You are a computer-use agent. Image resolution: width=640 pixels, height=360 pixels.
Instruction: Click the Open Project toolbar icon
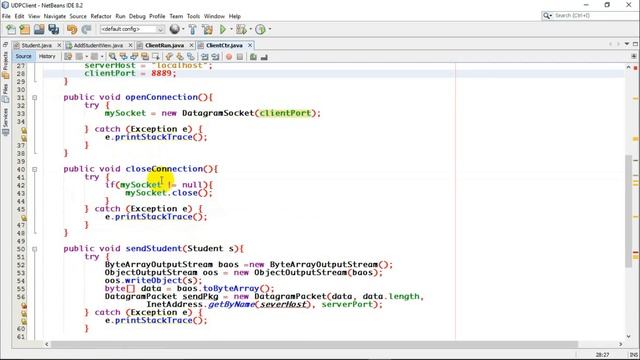(39, 29)
